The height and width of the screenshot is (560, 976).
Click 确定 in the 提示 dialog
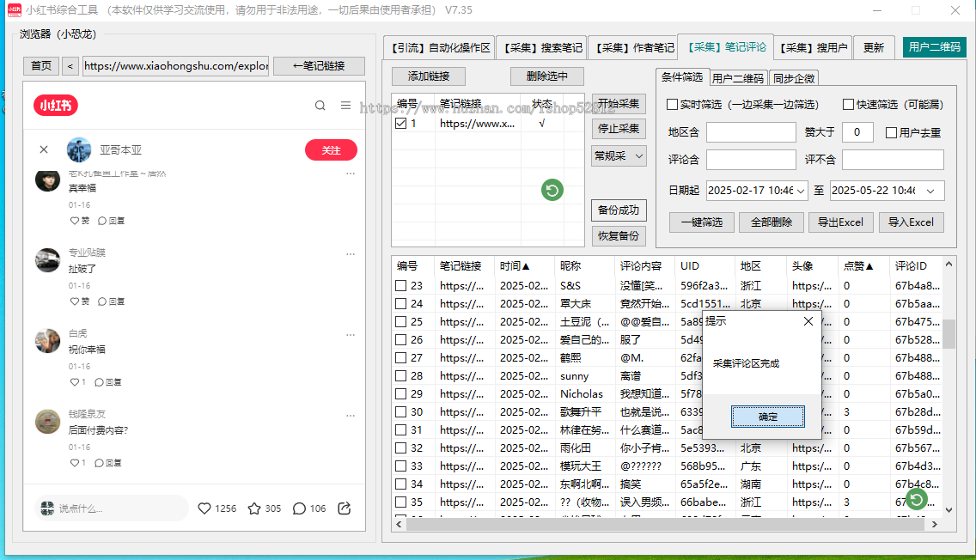click(767, 417)
